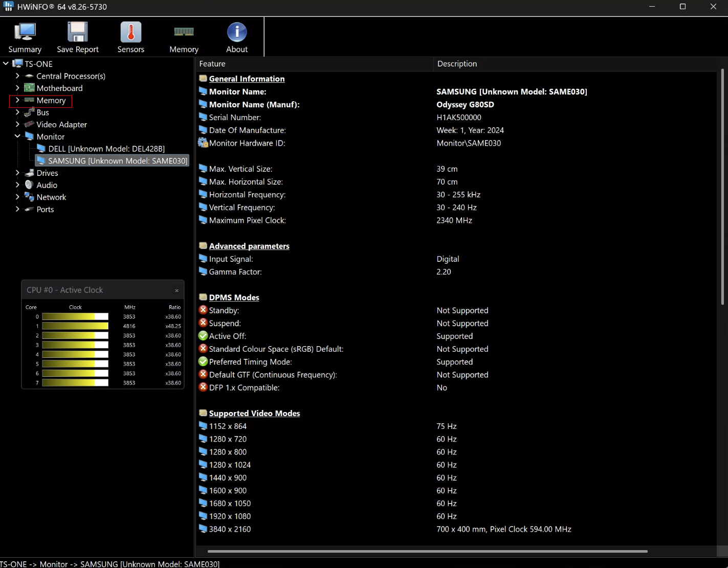Viewport: 728px width, 568px height.
Task: Click the Feature column header
Action: pyautogui.click(x=315, y=63)
